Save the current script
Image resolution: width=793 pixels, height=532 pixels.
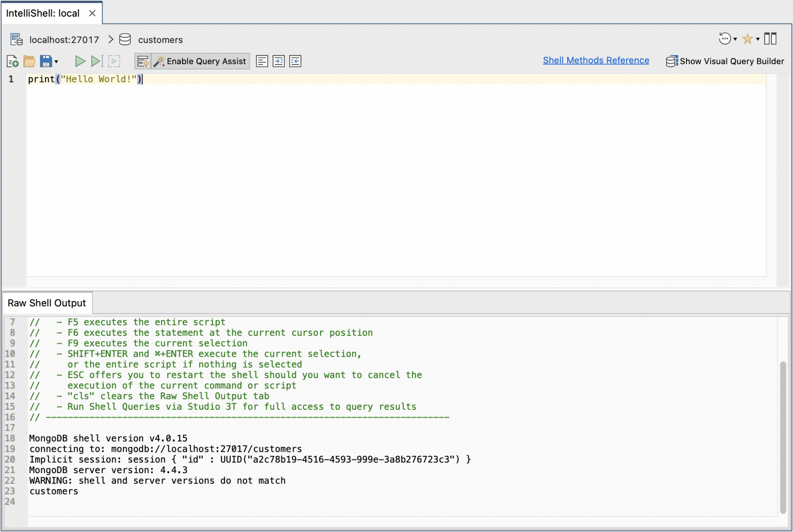(45, 61)
